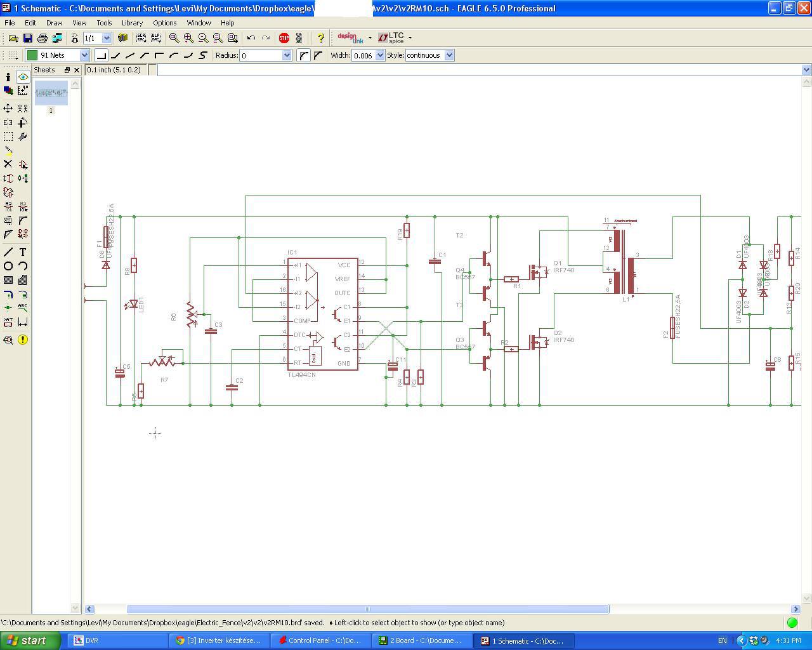Expand the command line history dropdown
Viewport: 812px width, 650px height.
point(806,70)
